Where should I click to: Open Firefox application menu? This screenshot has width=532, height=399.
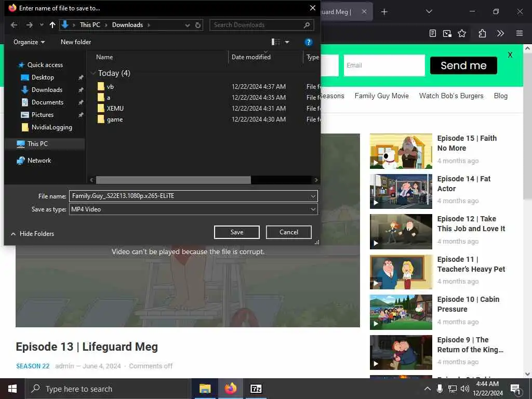pyautogui.click(x=520, y=33)
